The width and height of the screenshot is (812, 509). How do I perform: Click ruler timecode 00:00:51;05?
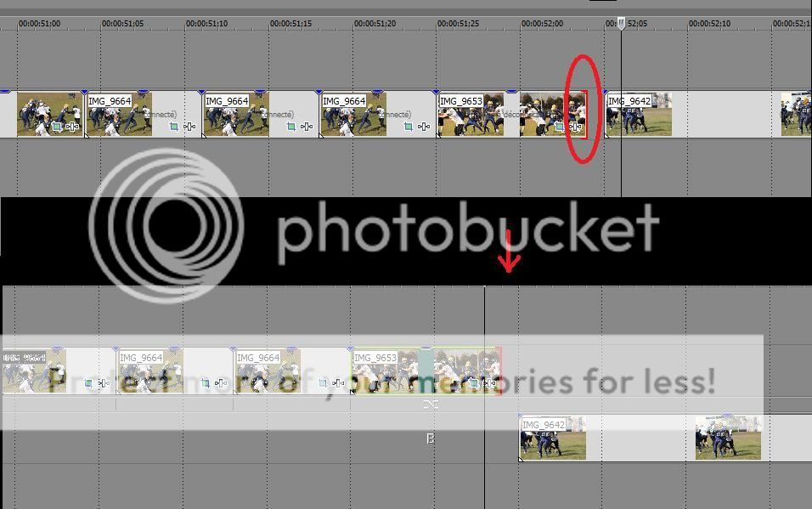(122, 23)
